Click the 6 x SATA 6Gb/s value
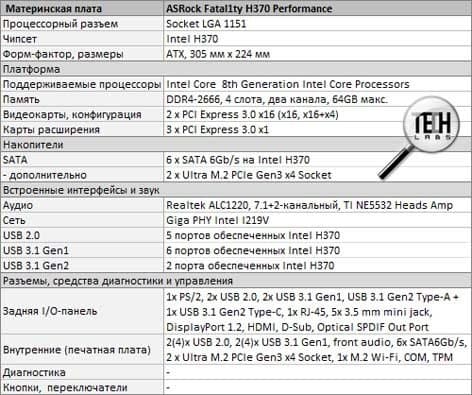Image resolution: width=472 pixels, height=395 pixels. pyautogui.click(x=238, y=160)
